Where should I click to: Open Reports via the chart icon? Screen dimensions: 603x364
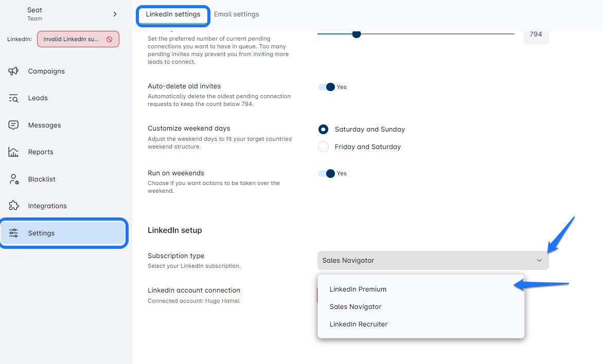(14, 152)
